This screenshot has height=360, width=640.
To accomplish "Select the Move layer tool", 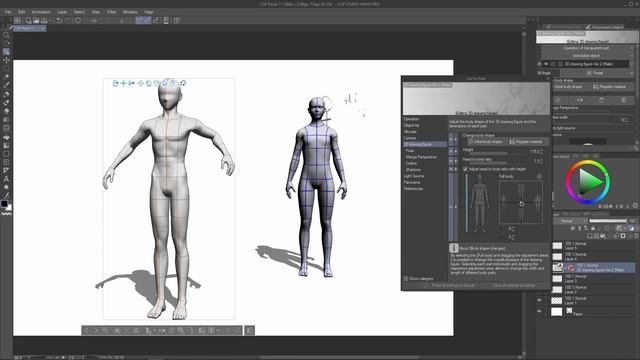I will (x=6, y=60).
